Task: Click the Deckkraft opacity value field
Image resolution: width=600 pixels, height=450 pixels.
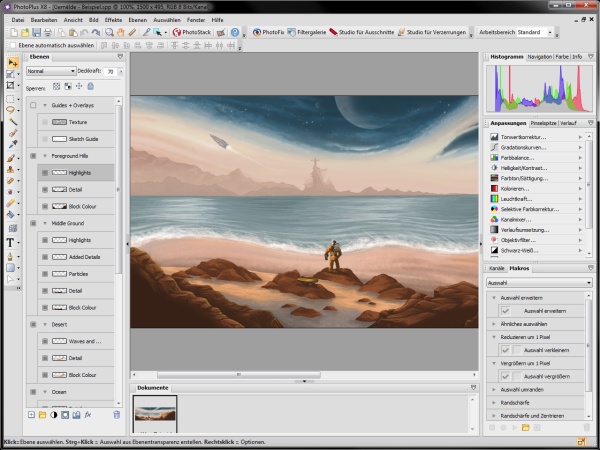Action: tap(111, 72)
